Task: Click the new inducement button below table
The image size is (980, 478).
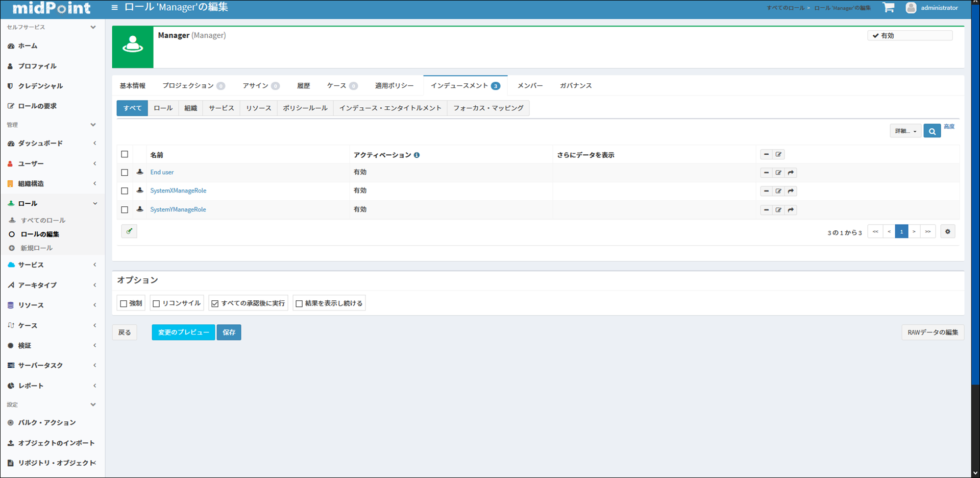Action: pyautogui.click(x=129, y=231)
